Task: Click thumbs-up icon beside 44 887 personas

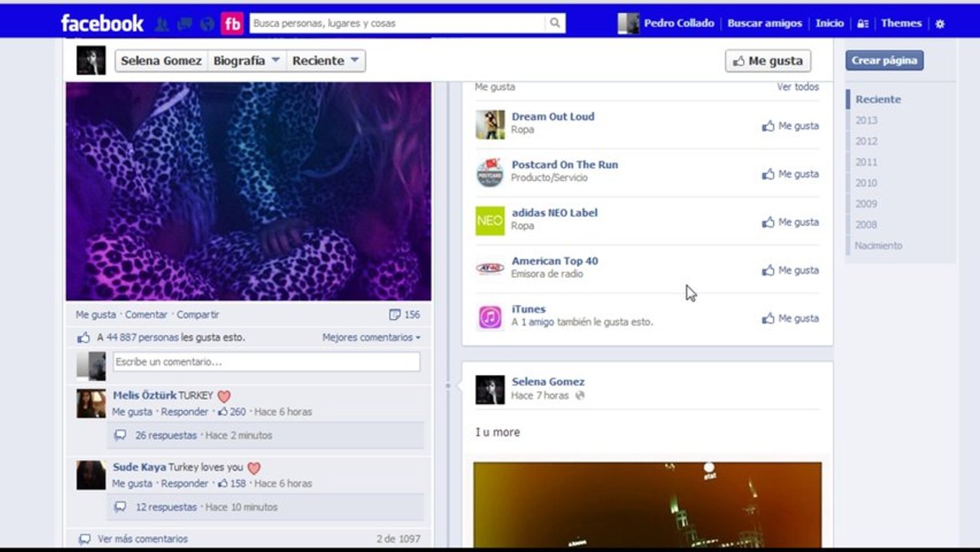Action: click(84, 337)
